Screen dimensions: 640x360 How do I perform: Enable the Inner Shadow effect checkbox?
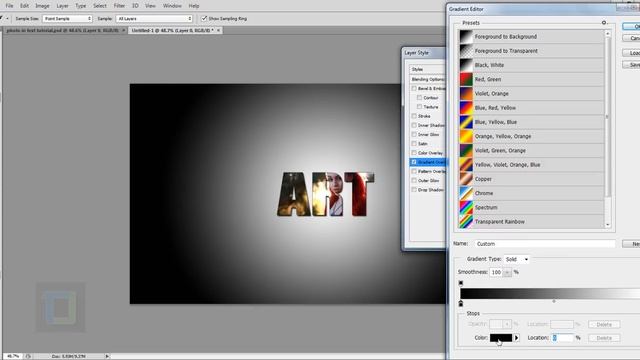(414, 125)
